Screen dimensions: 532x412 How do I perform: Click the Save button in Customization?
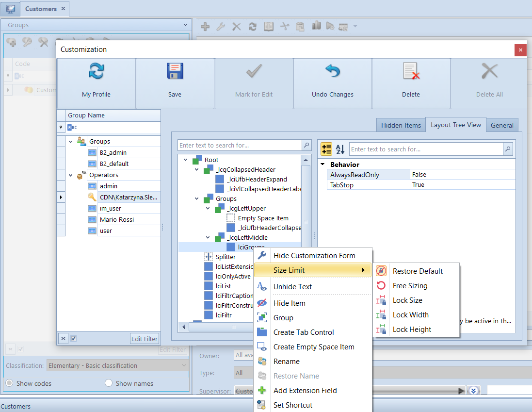click(x=175, y=83)
